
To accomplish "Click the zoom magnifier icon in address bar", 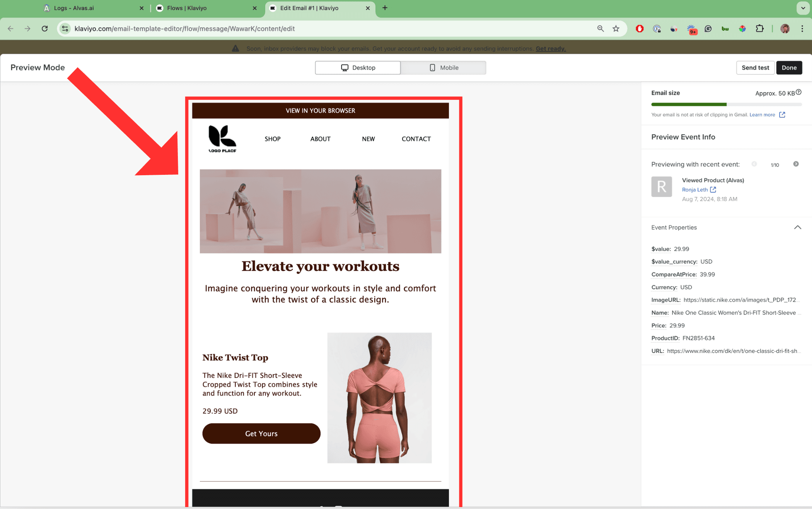I will coord(600,29).
